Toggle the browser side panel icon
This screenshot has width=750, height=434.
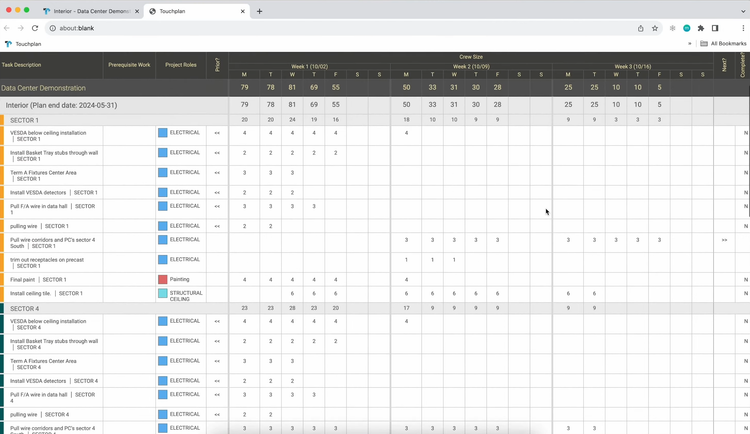tap(715, 28)
